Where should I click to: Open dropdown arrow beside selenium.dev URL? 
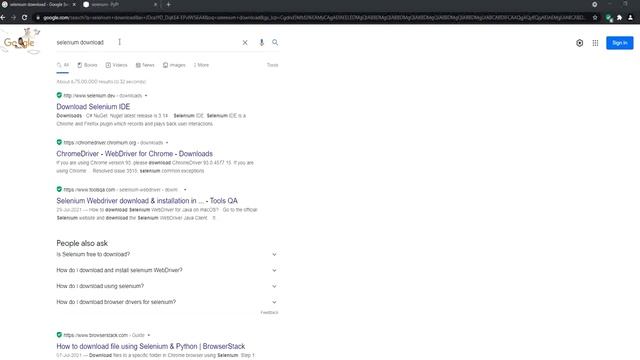(146, 96)
